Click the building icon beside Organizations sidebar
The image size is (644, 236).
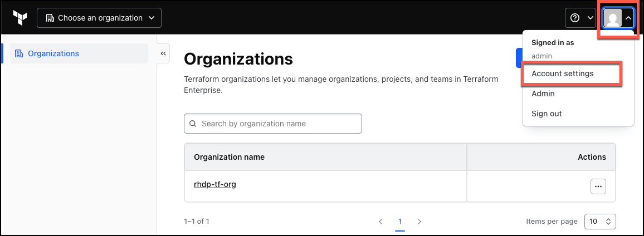[18, 53]
